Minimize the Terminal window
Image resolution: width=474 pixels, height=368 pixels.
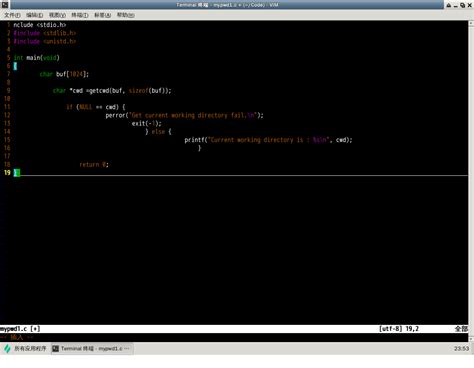click(x=456, y=5)
